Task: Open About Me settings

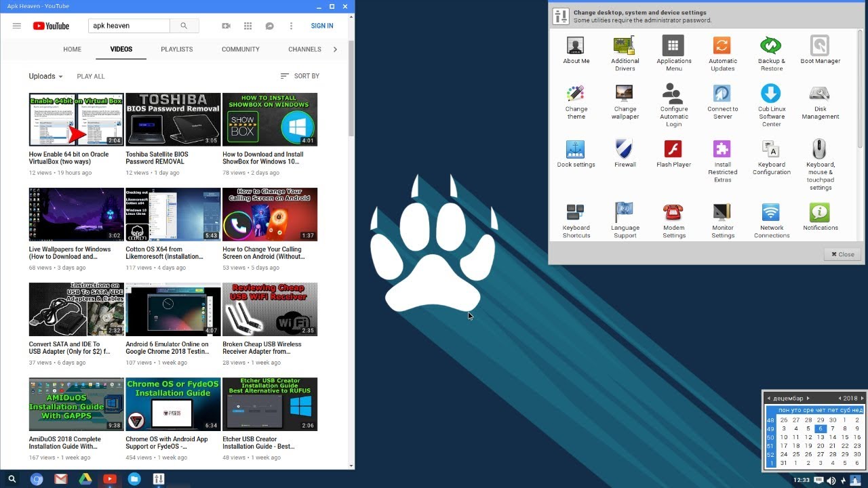Action: (576, 50)
